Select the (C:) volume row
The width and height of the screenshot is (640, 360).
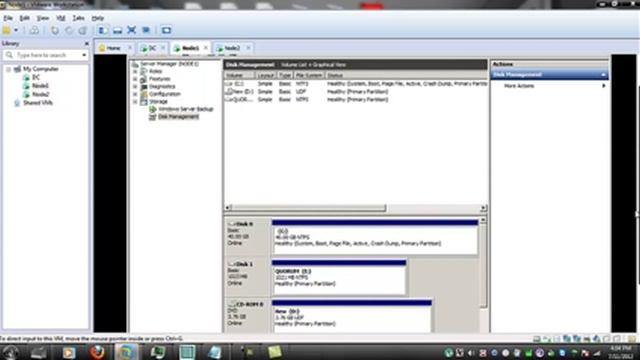(x=356, y=84)
